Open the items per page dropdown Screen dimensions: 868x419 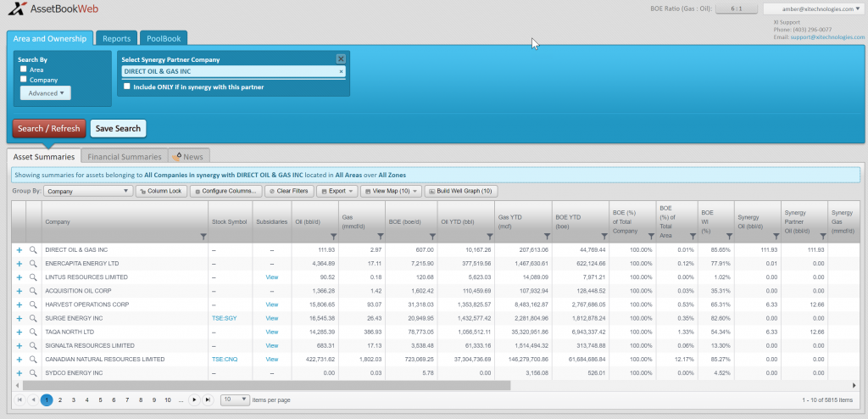pos(236,399)
